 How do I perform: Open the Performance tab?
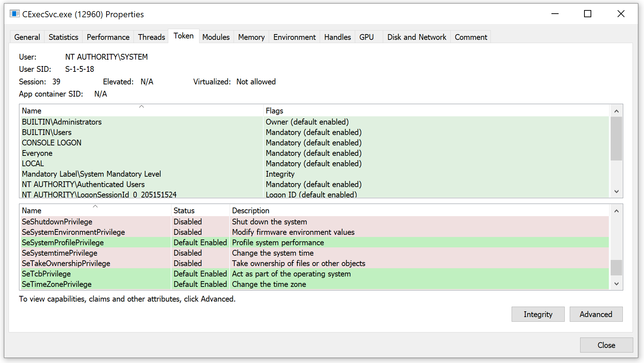click(108, 37)
